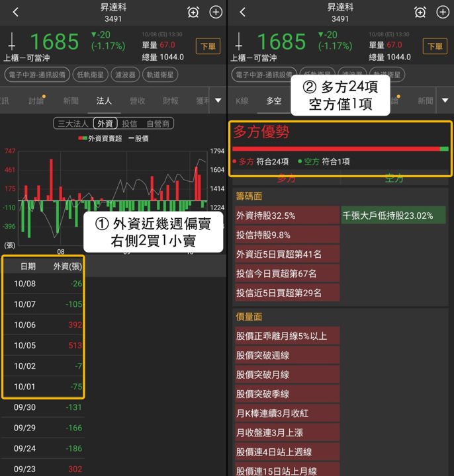Open 股價突破季線 item
Image resolution: width=454 pixels, height=476 pixels.
[x=287, y=394]
